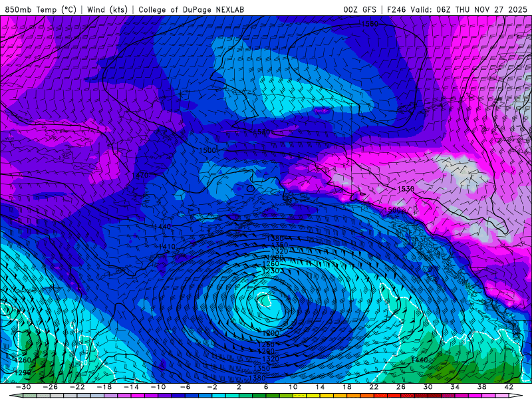Viewport: 532px width, 399px height.
Task: Click the -14 colorbar scale value
Action: coord(131,387)
